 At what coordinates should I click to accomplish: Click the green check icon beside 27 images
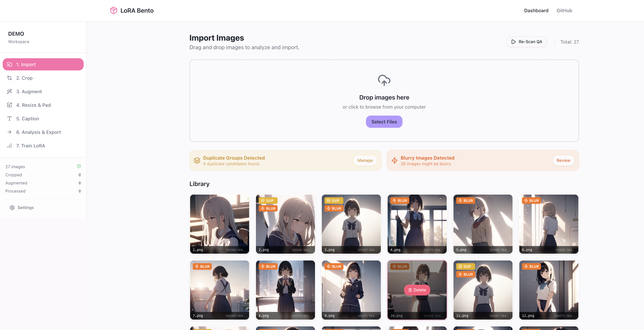(79, 166)
